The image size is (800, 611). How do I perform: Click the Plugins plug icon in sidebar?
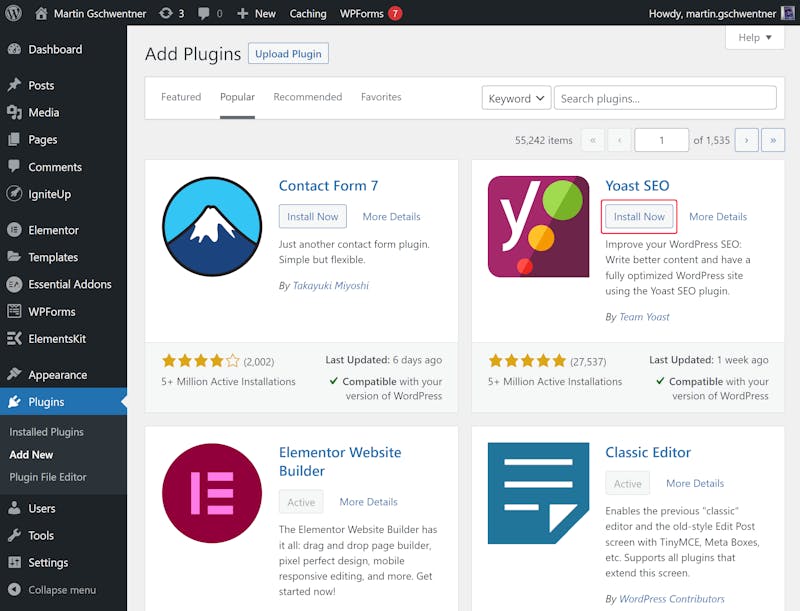point(14,402)
